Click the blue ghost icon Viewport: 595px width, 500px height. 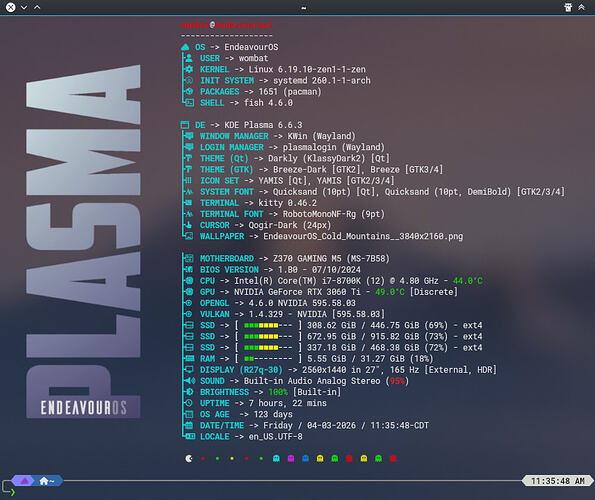click(x=305, y=459)
